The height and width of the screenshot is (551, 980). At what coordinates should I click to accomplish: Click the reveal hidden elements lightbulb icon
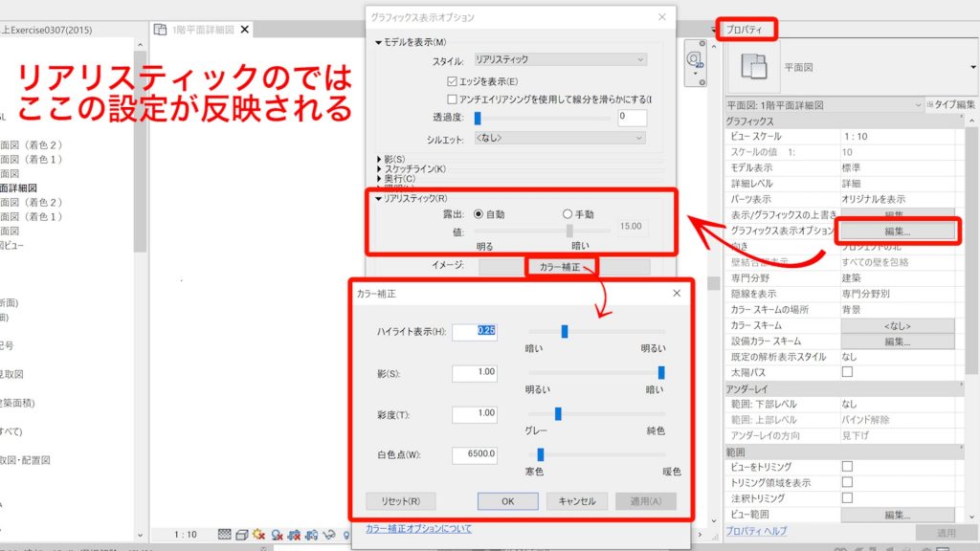click(346, 536)
